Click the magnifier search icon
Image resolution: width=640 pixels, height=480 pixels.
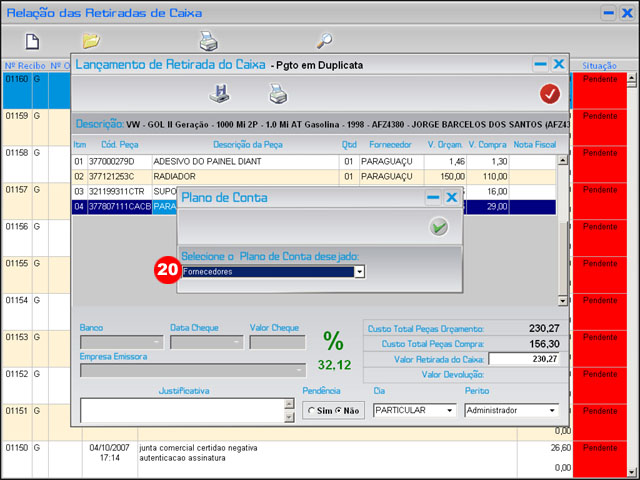[324, 41]
